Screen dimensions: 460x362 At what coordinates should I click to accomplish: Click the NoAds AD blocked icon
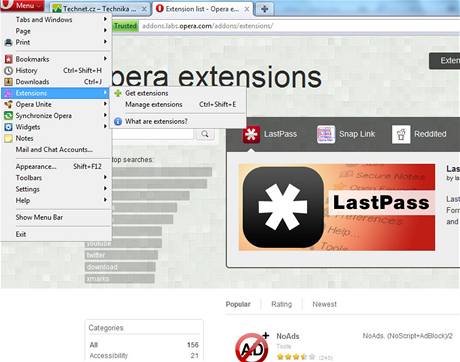click(x=252, y=347)
